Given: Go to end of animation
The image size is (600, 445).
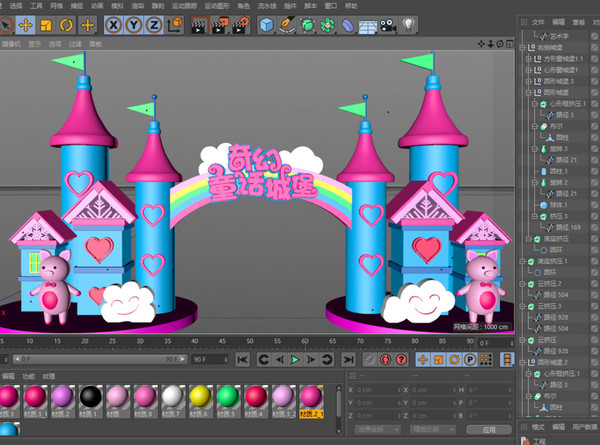Looking at the screenshot, I should [348, 360].
